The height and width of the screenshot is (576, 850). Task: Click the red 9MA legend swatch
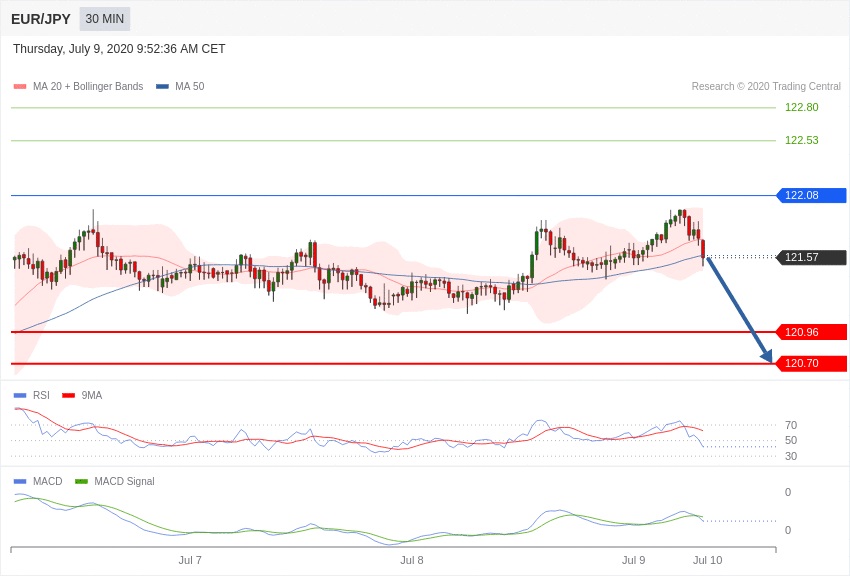(69, 396)
